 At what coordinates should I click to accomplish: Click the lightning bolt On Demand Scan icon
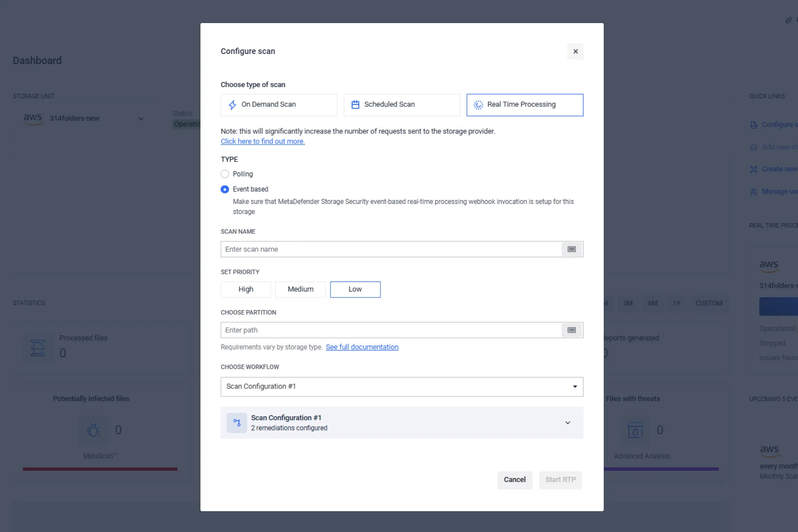[x=232, y=105]
